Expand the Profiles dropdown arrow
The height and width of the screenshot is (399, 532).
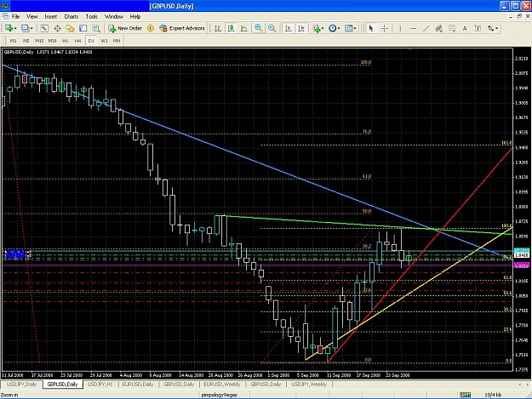[x=31, y=28]
